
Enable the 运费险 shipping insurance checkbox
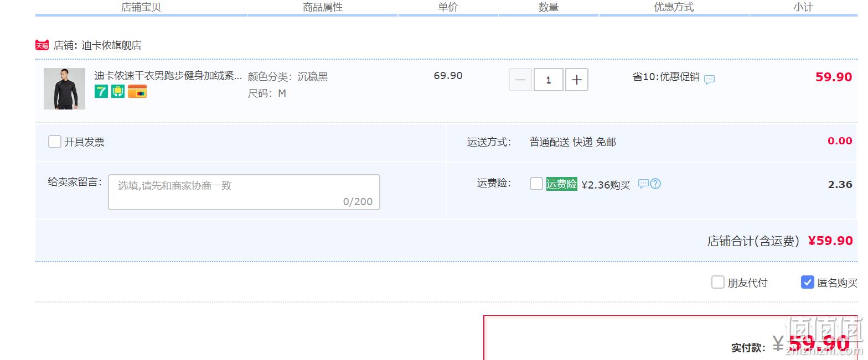pos(536,184)
